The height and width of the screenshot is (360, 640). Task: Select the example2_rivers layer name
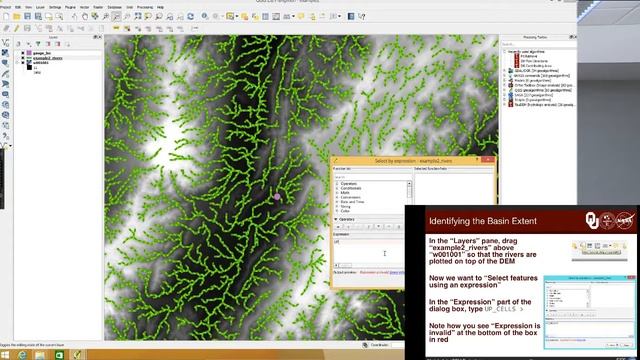[x=48, y=58]
